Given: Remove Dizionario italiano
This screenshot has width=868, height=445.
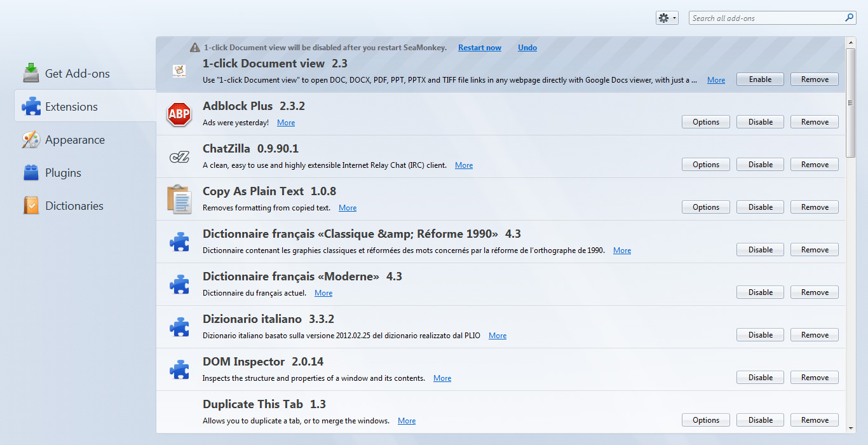Looking at the screenshot, I should pyautogui.click(x=815, y=335).
